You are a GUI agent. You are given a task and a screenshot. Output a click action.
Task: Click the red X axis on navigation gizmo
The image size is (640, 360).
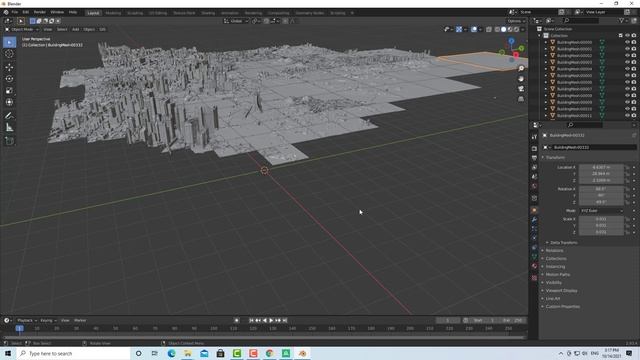pos(516,55)
